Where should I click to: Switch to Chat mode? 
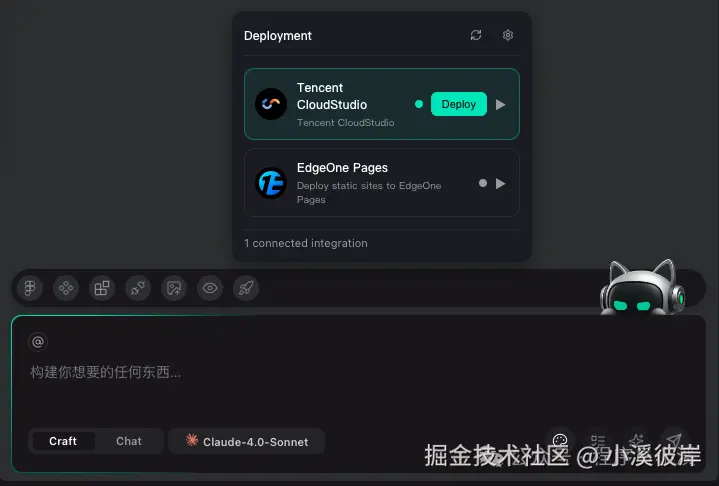pyautogui.click(x=129, y=441)
